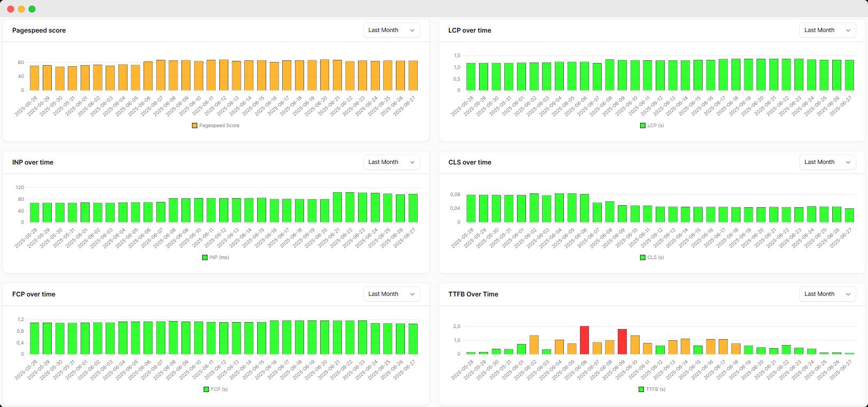Viewport: 868px width, 407px height.
Task: Toggle CLS (s) legend green swatch
Action: [x=643, y=257]
